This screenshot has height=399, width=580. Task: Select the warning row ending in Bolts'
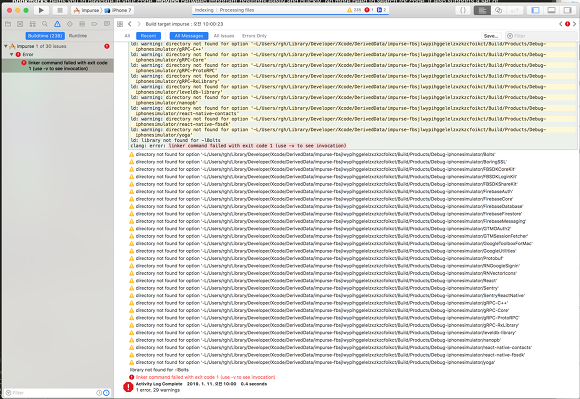click(312, 154)
